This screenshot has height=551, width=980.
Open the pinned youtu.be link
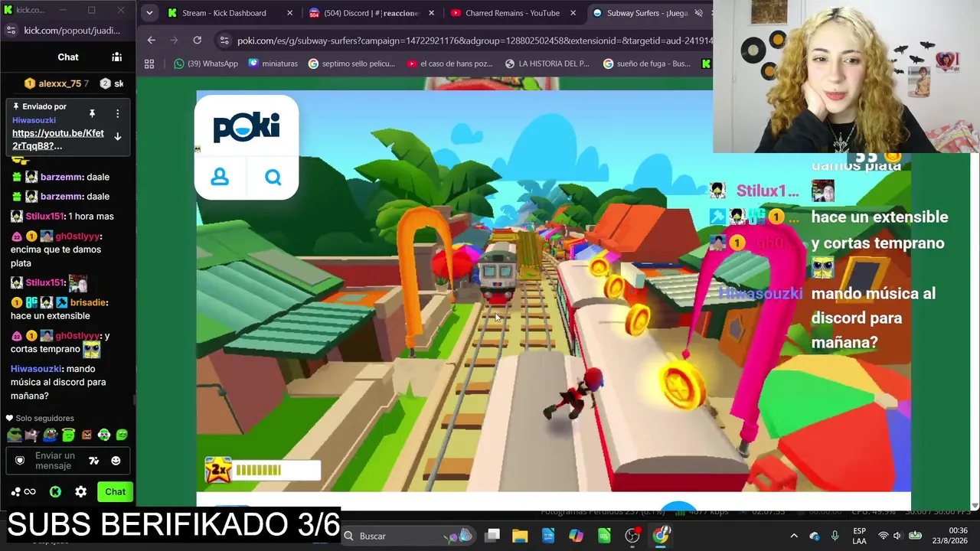58,139
